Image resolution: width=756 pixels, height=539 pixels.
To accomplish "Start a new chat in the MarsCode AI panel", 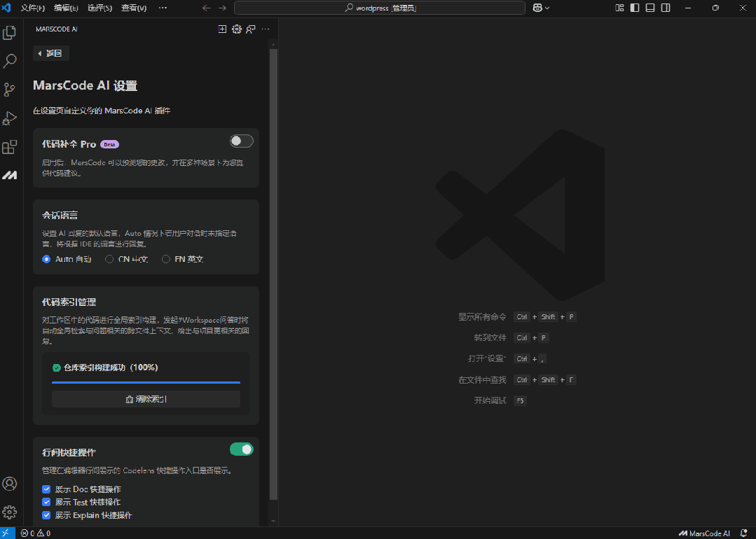I will point(222,29).
